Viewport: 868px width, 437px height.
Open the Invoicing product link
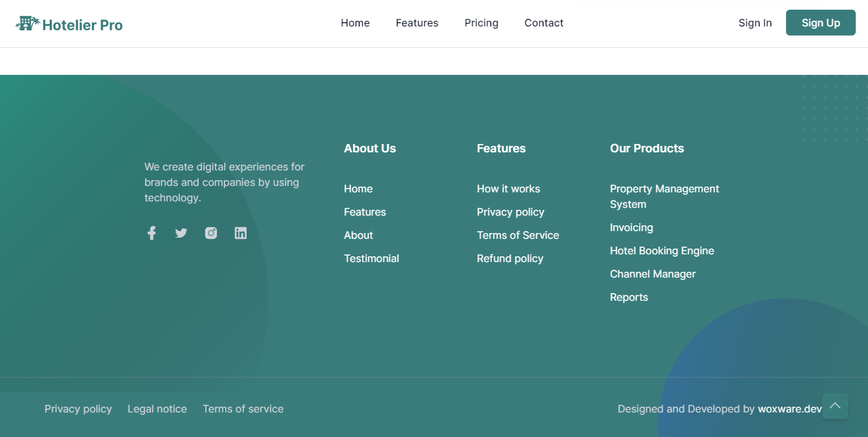pos(632,227)
